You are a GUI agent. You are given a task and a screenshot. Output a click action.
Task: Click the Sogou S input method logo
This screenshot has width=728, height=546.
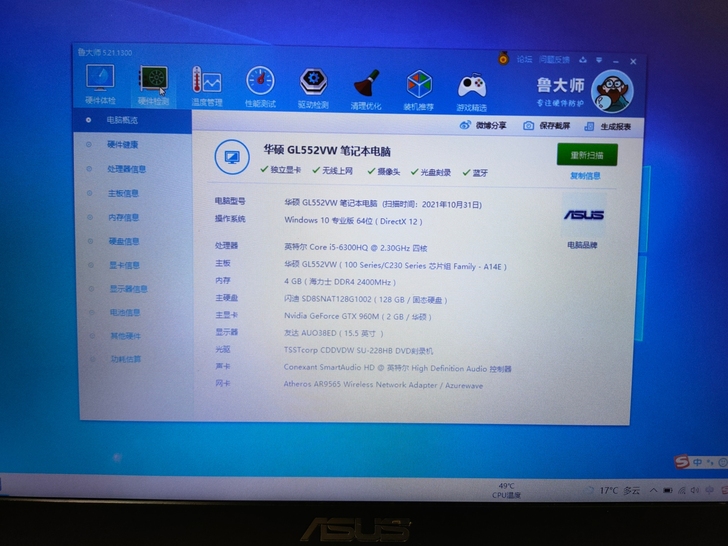pos(682,462)
